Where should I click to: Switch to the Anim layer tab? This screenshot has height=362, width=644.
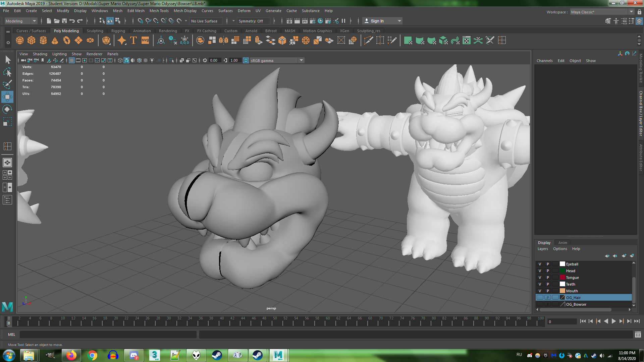562,243
